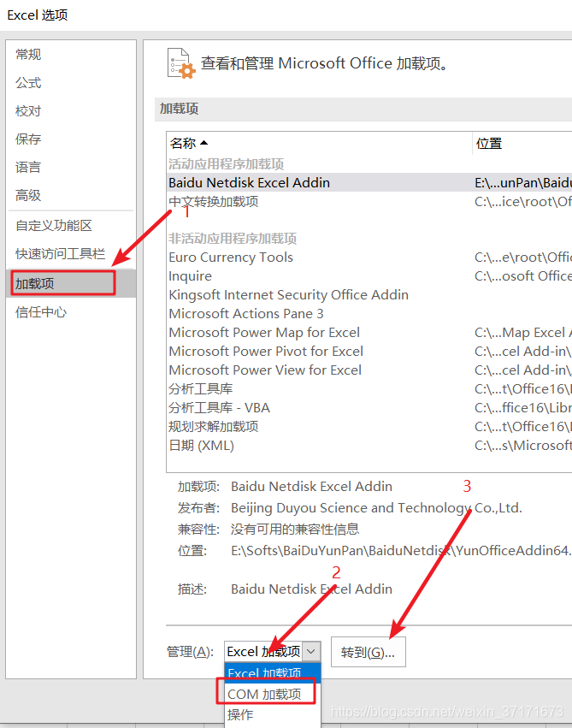Viewport: 572px width, 728px height.
Task: Select the Inquire add-in row
Action: (x=369, y=275)
